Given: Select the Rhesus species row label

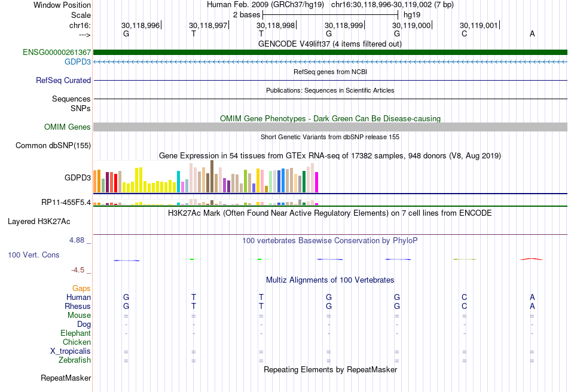Looking at the screenshot, I should (x=78, y=306).
